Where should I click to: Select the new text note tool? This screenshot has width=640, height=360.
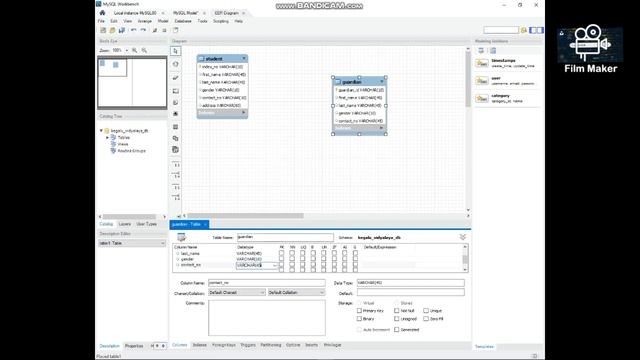tap(176, 102)
